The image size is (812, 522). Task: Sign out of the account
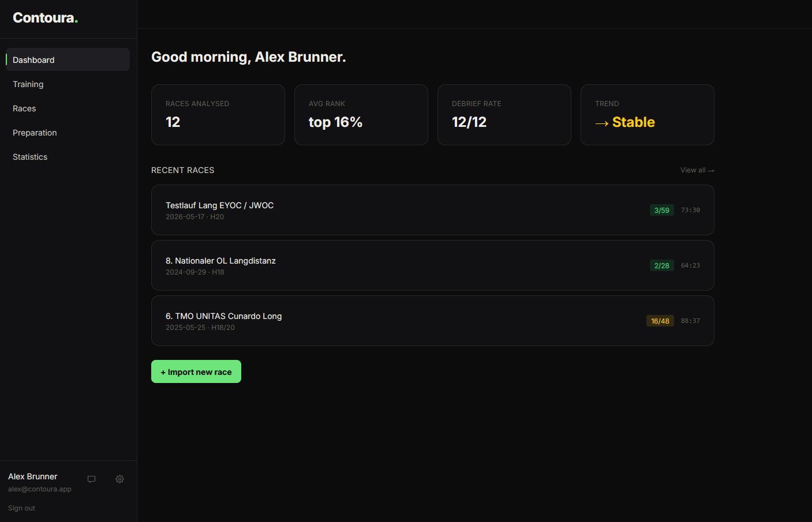[21, 508]
